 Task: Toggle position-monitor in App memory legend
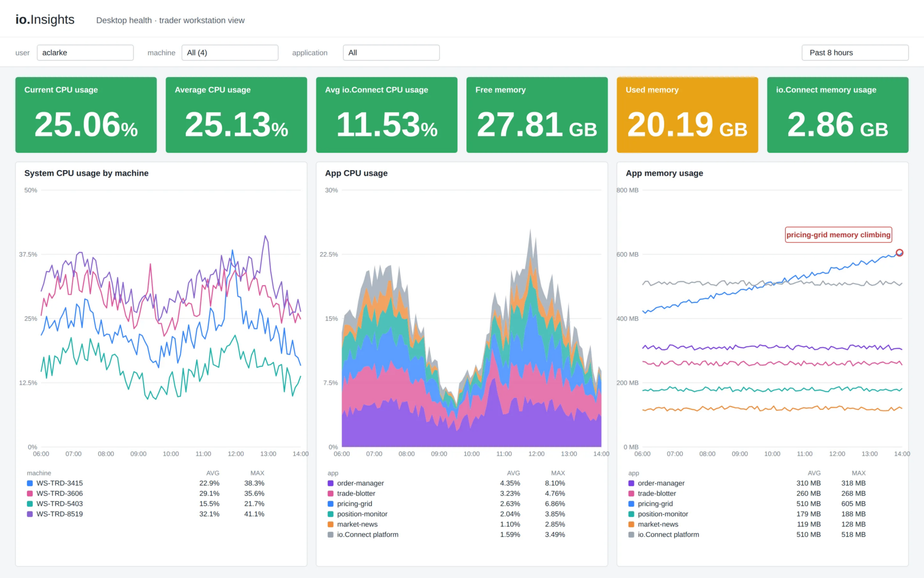click(658, 514)
